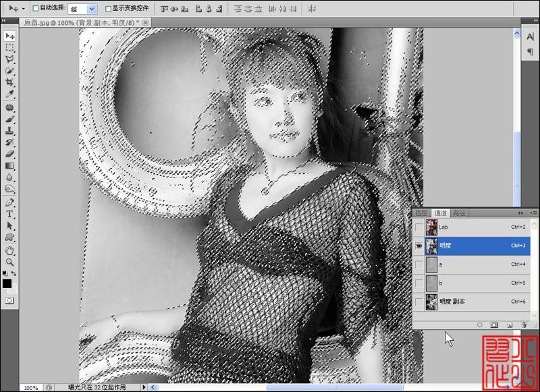Select the Horizontal Type tool

[9, 214]
